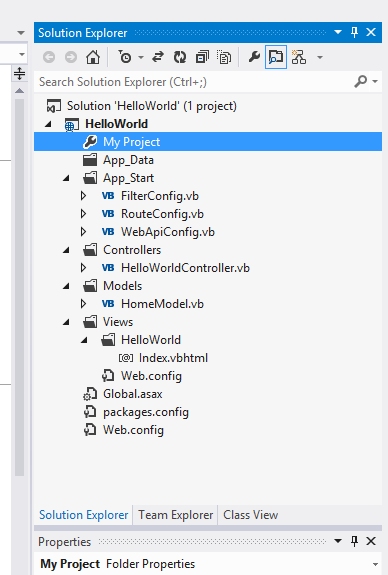The height and width of the screenshot is (575, 388).
Task: Go to Home view icon
Action: (x=93, y=57)
